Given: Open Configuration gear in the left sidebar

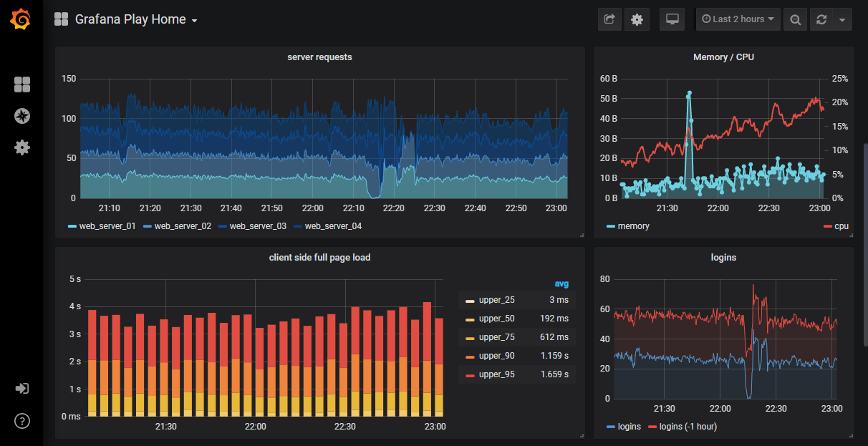Looking at the screenshot, I should click(21, 147).
